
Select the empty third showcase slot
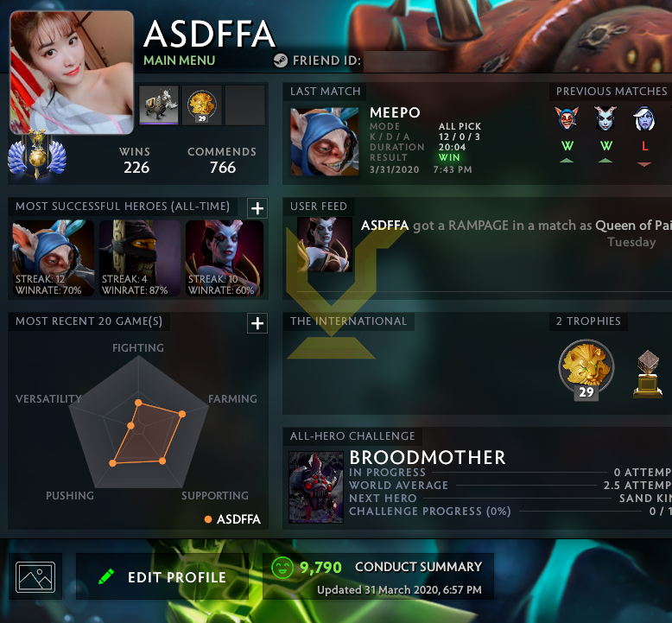245,105
